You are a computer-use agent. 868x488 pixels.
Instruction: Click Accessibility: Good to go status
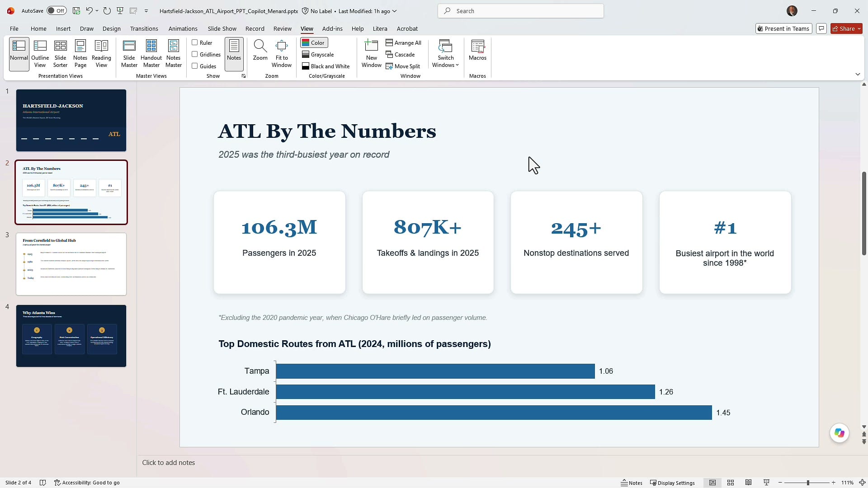87,483
